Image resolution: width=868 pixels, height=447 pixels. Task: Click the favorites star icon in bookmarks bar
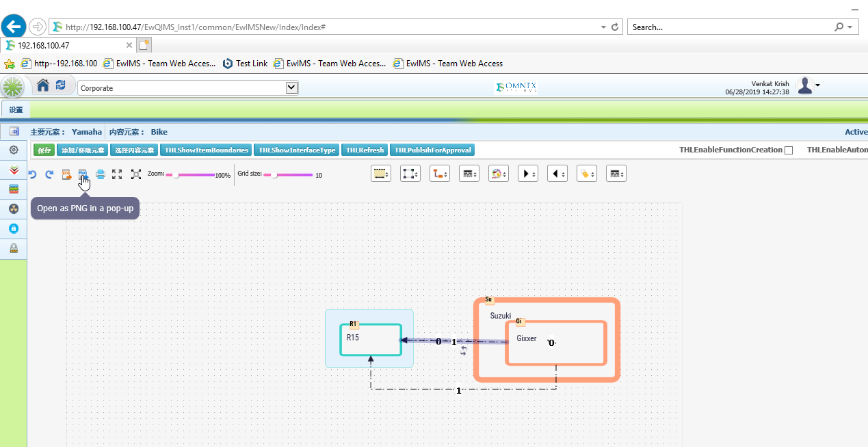[x=10, y=64]
